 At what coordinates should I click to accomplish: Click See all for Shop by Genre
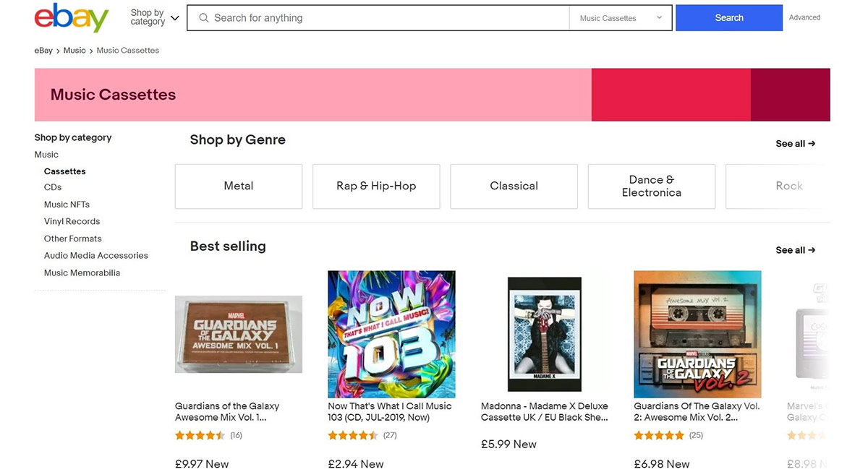tap(795, 144)
